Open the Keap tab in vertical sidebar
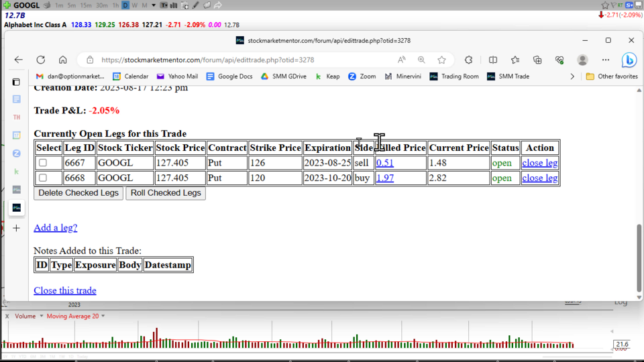The image size is (644, 362). tap(16, 172)
